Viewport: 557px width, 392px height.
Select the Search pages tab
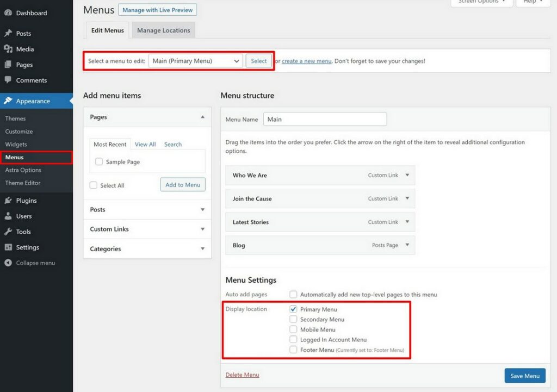172,144
